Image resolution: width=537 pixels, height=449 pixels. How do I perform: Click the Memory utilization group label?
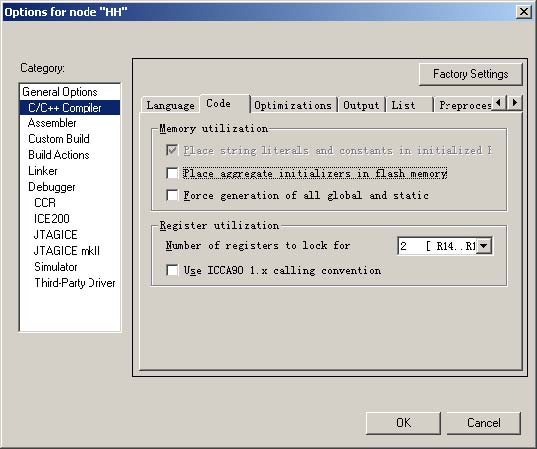coord(214,128)
